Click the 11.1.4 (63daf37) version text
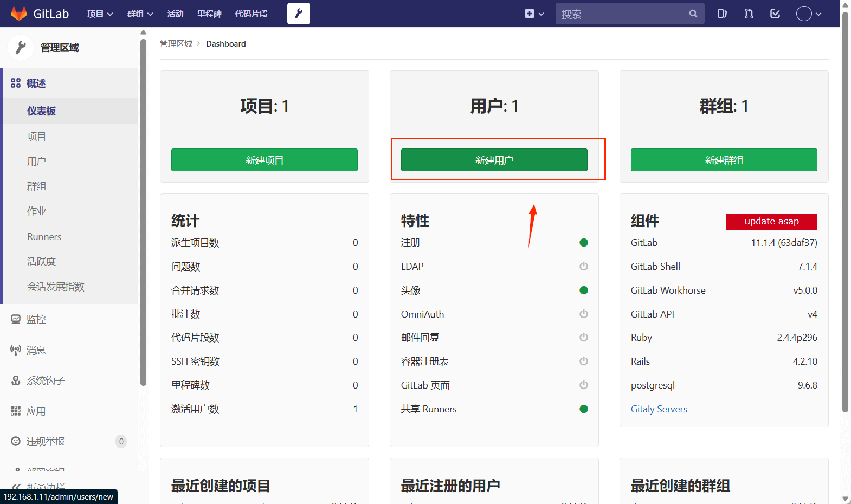The image size is (851, 504). coord(784,242)
